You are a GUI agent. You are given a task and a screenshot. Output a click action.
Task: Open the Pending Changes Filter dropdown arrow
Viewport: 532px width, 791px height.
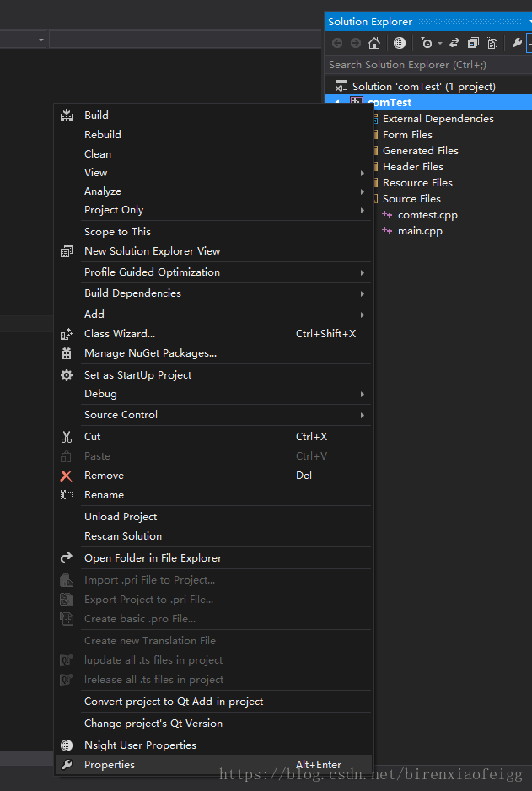pos(440,44)
